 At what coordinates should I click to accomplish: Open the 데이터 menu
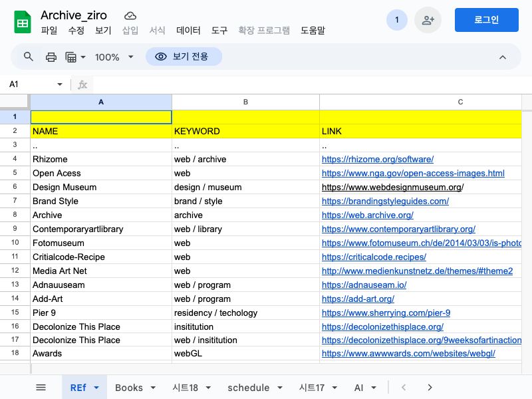tap(188, 31)
